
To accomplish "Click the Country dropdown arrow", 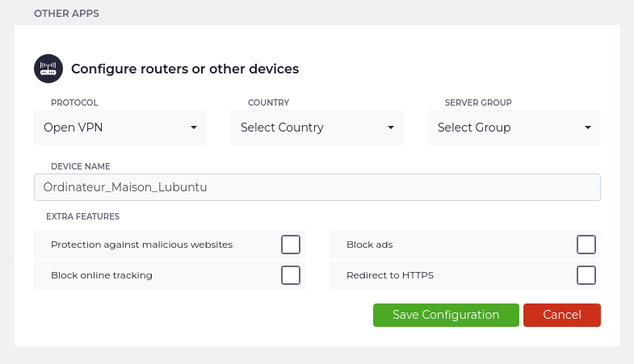I will (391, 128).
